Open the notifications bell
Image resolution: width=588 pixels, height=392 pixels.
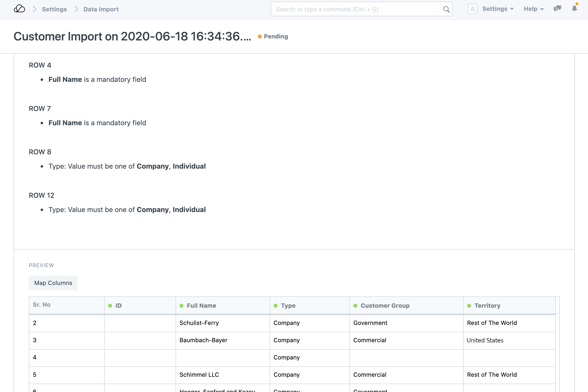pos(574,9)
